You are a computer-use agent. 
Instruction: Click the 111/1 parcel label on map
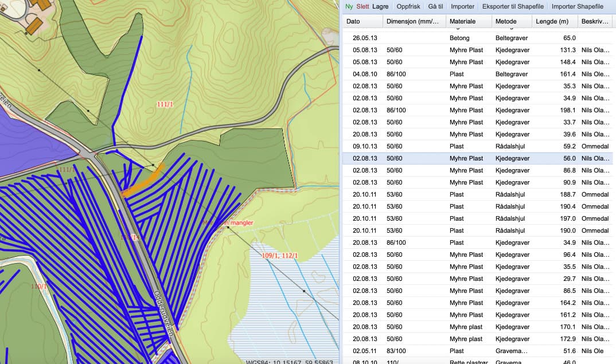tap(165, 104)
